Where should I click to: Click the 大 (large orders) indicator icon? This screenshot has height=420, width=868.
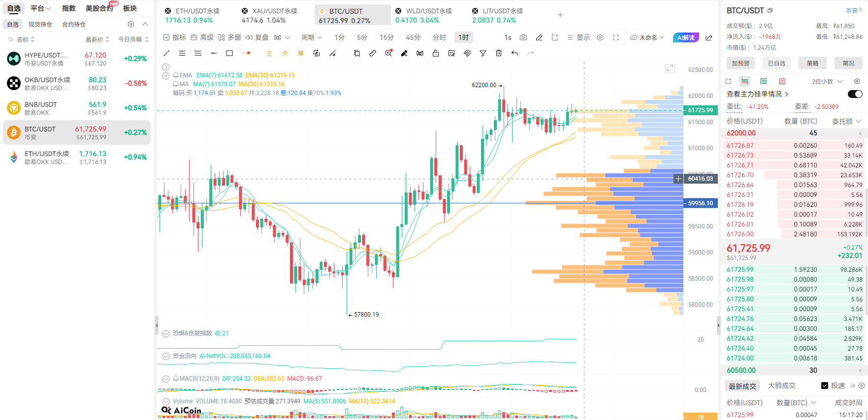(285, 53)
